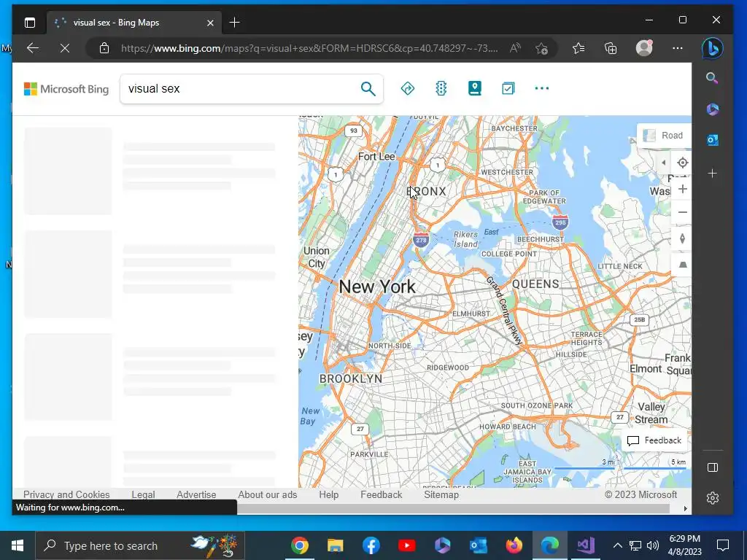Image resolution: width=747 pixels, height=560 pixels.
Task: Open the Traffic view icon
Action: coord(441,88)
